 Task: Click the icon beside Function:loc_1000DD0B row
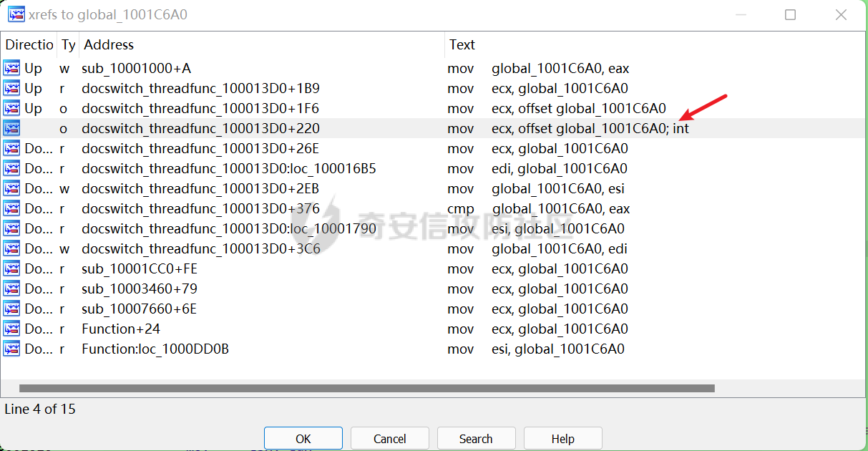(12, 349)
